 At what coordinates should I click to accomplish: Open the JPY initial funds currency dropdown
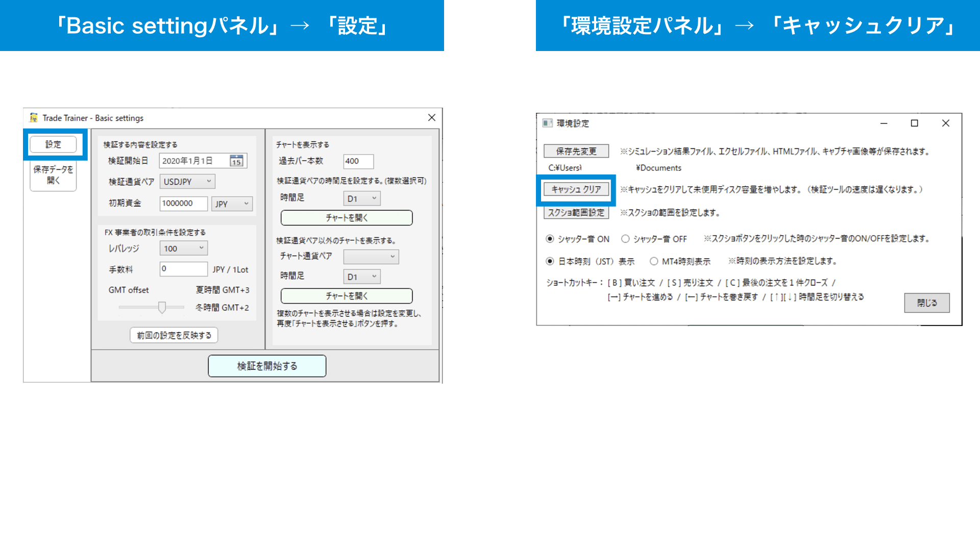pyautogui.click(x=232, y=204)
